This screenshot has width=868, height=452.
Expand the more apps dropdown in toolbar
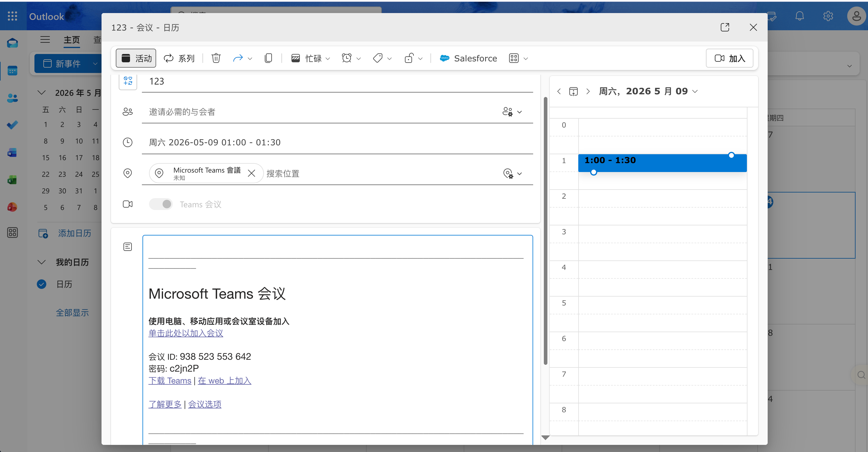pos(526,58)
